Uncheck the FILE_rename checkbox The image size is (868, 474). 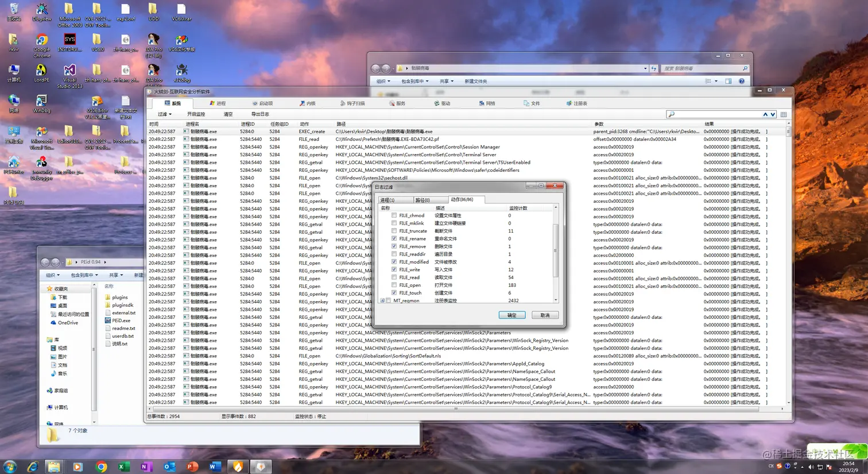tap(394, 238)
